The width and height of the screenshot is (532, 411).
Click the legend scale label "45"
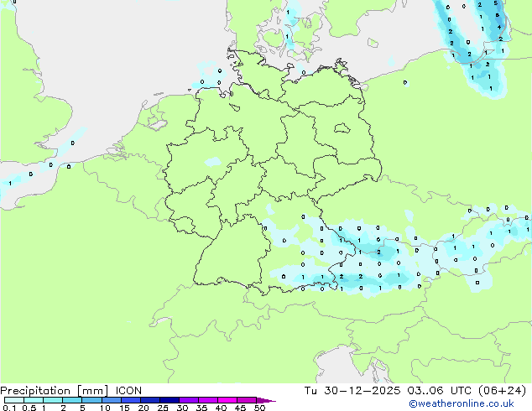pyautogui.click(x=240, y=408)
